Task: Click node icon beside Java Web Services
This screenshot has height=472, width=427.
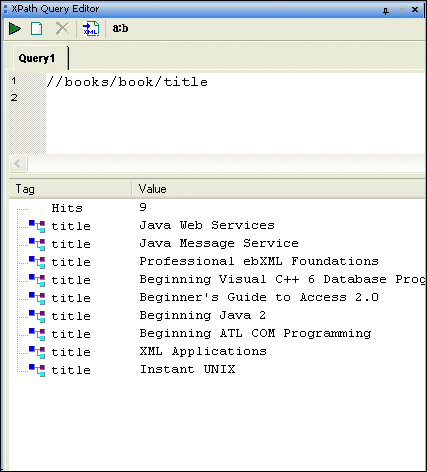Action: [37, 226]
